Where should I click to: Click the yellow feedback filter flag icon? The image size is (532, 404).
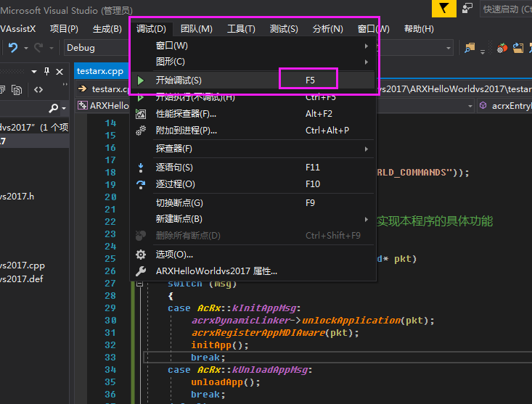443,8
